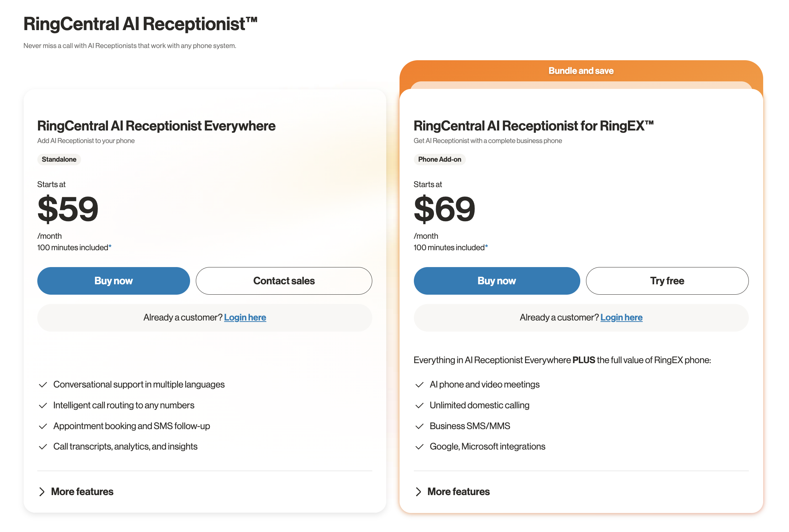
Task: Click Buy now for AI Receptionist for RingEX
Action: click(x=497, y=281)
